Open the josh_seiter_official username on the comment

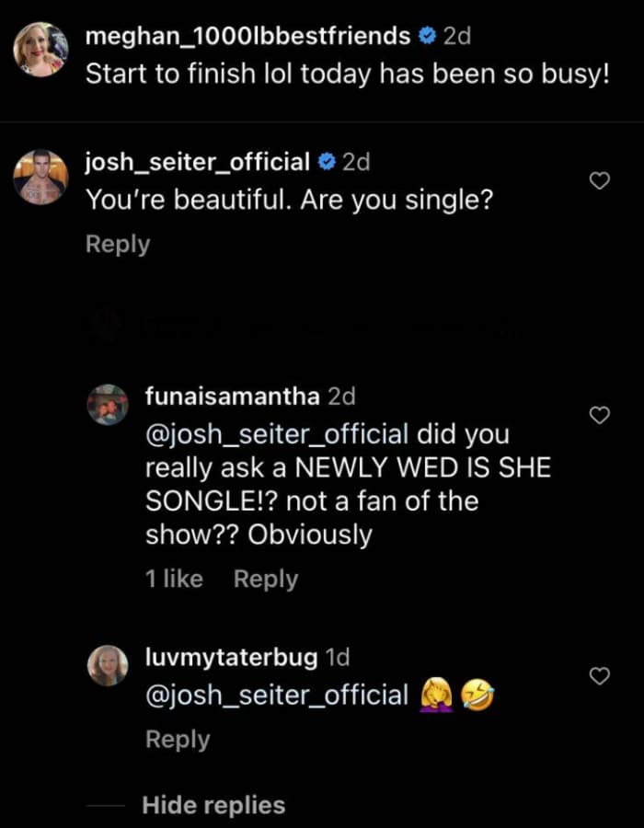click(x=198, y=163)
